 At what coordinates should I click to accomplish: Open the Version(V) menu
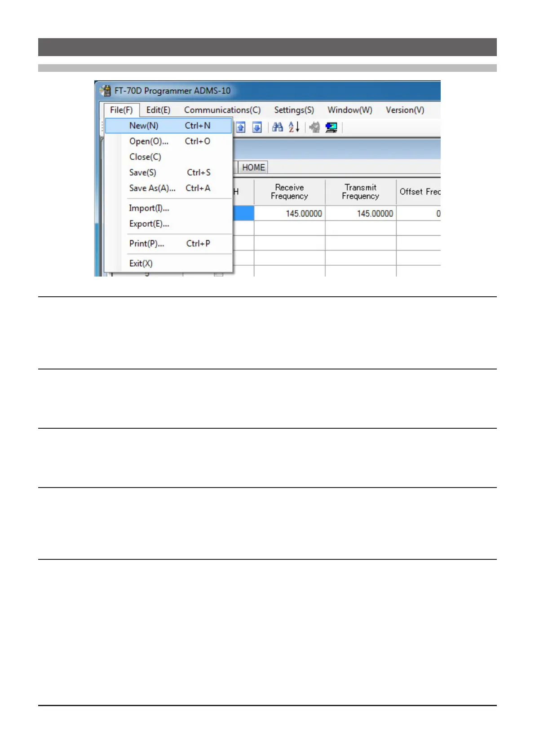[x=405, y=110]
